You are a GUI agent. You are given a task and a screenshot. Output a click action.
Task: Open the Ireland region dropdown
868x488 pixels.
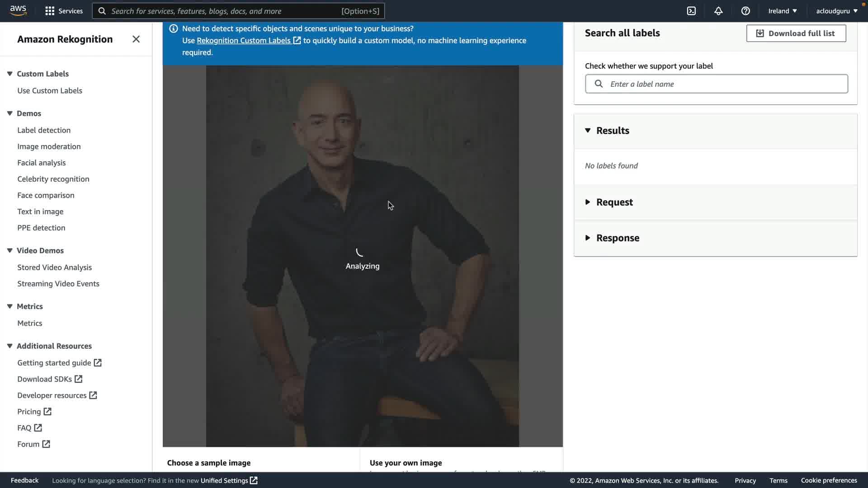[783, 11]
